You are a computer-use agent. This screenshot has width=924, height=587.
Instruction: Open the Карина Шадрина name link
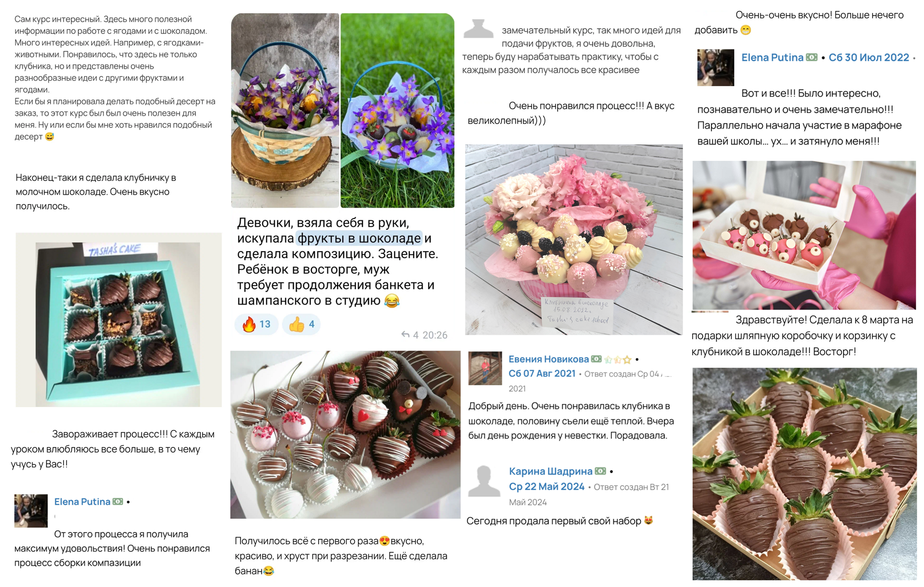point(551,471)
